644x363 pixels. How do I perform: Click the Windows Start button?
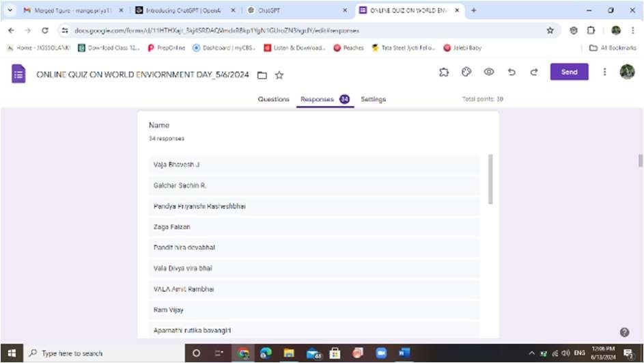11,353
